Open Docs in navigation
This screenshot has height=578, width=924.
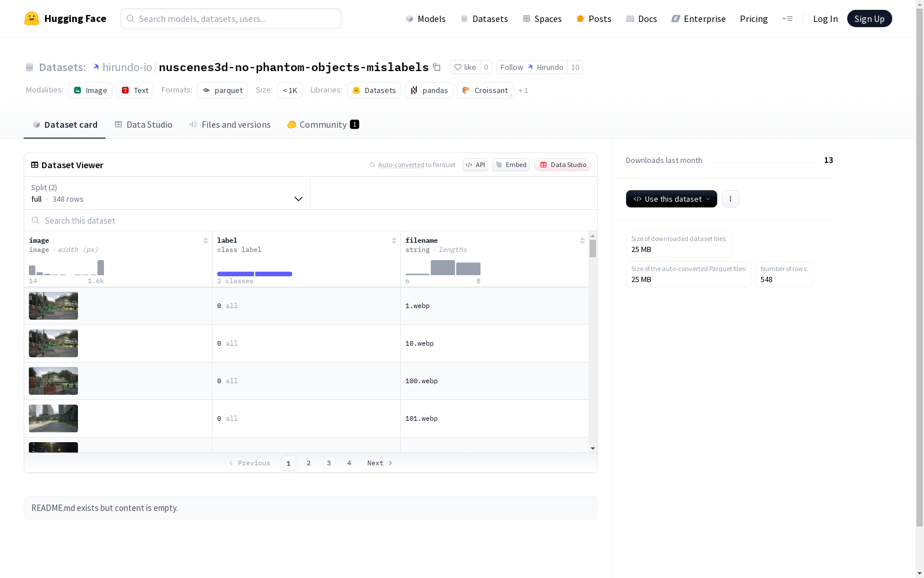click(642, 18)
